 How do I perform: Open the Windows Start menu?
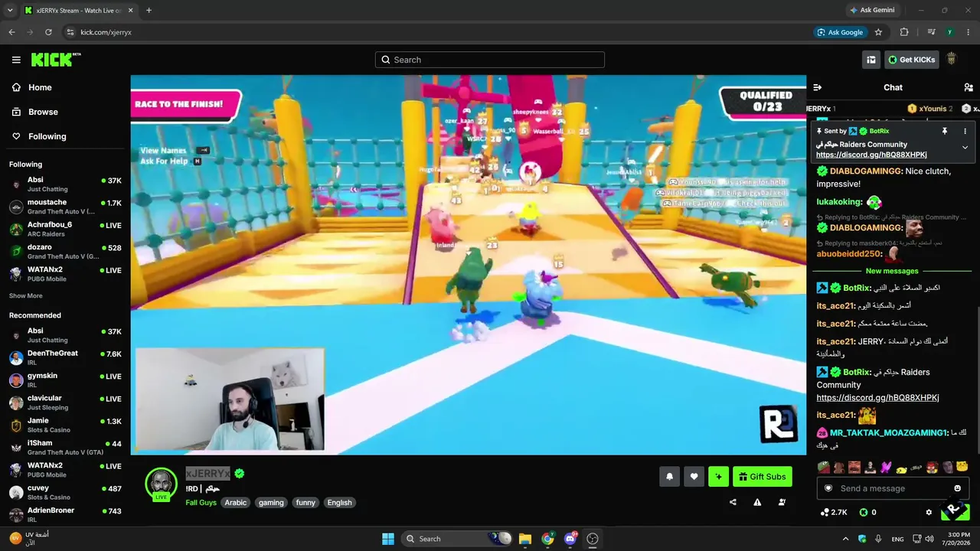pos(387,539)
